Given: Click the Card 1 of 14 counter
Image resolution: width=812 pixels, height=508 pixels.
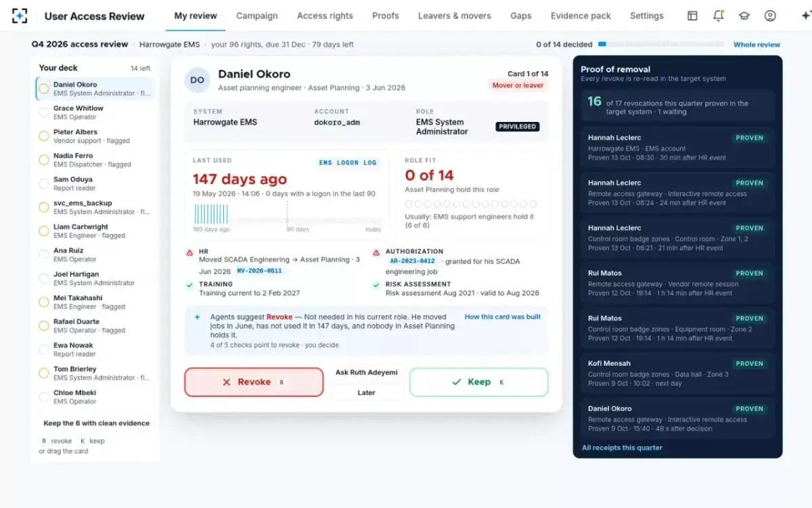Looking at the screenshot, I should pyautogui.click(x=528, y=74).
